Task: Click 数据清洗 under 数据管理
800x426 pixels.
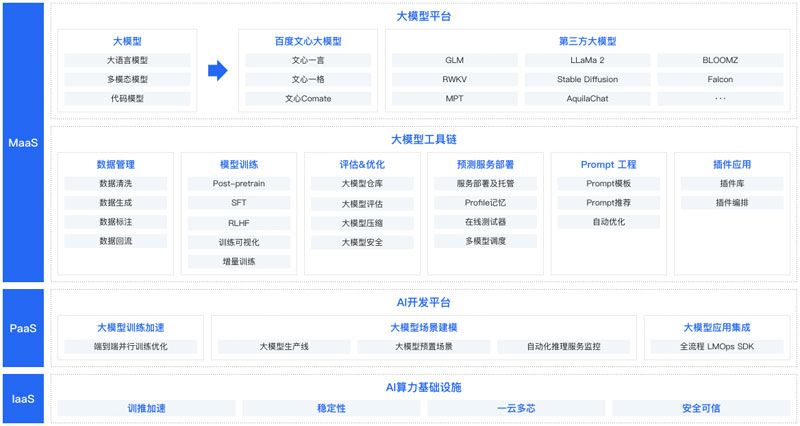Action: click(x=115, y=184)
